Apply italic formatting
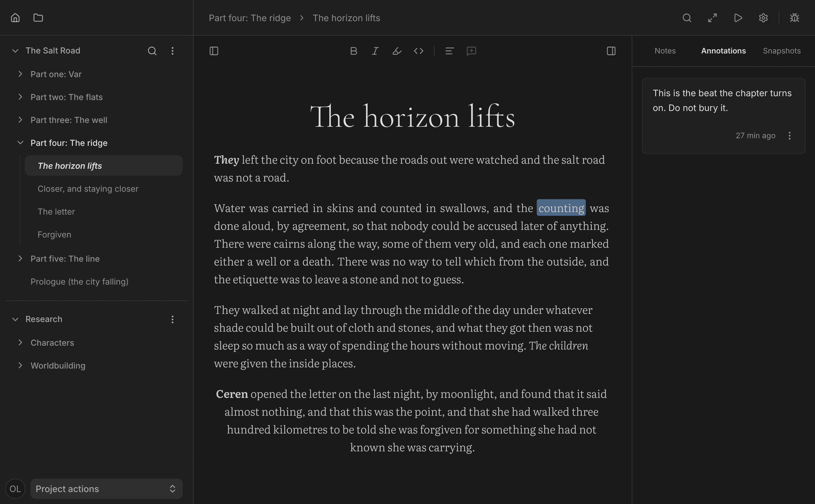The width and height of the screenshot is (815, 504). click(375, 51)
